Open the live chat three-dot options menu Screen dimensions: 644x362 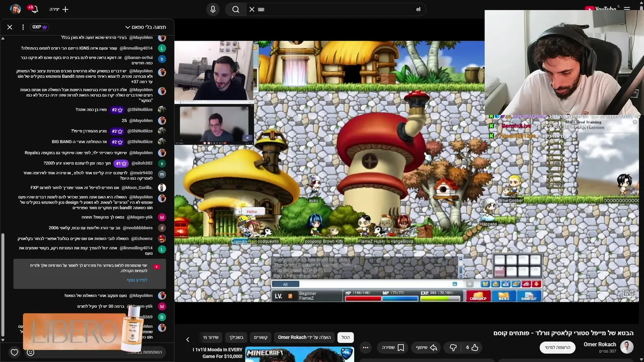point(23,27)
